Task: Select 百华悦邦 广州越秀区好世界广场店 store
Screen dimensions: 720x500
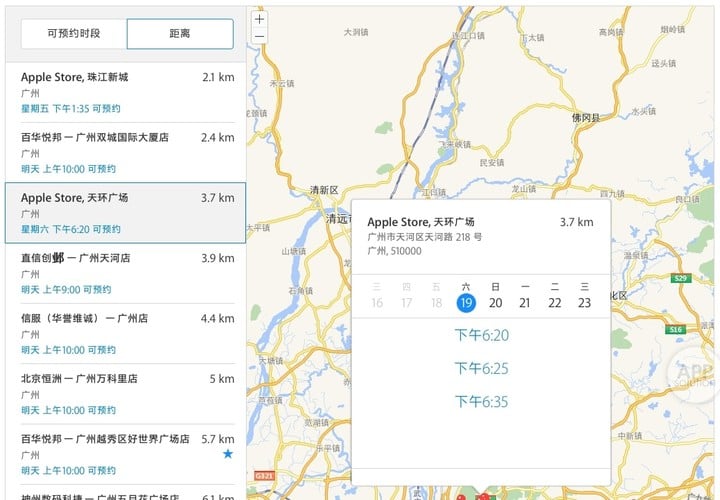Action: [x=125, y=454]
